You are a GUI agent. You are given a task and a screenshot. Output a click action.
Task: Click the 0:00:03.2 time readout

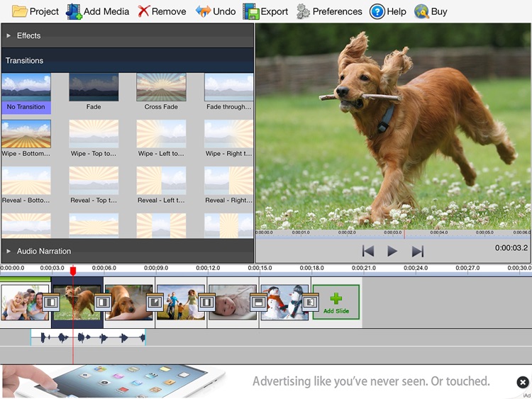coord(511,248)
